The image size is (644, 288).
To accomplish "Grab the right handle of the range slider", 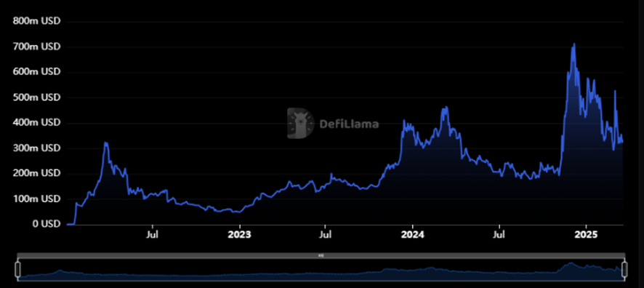I will 624,270.
